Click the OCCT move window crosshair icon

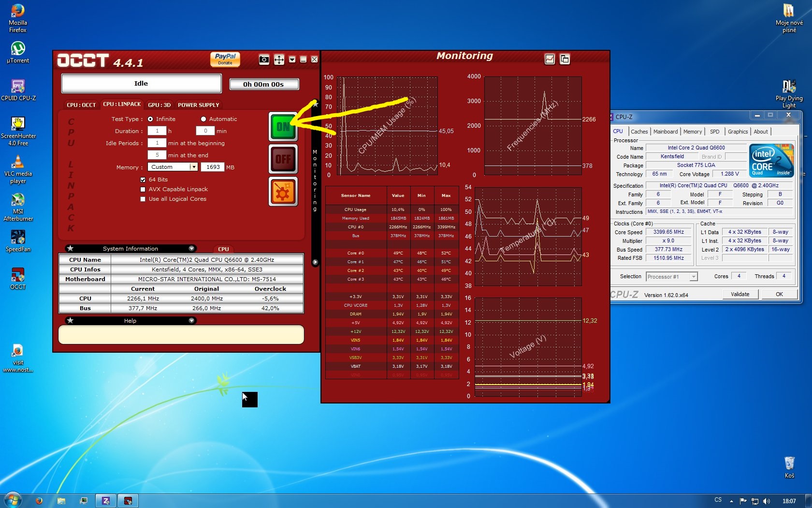point(279,60)
